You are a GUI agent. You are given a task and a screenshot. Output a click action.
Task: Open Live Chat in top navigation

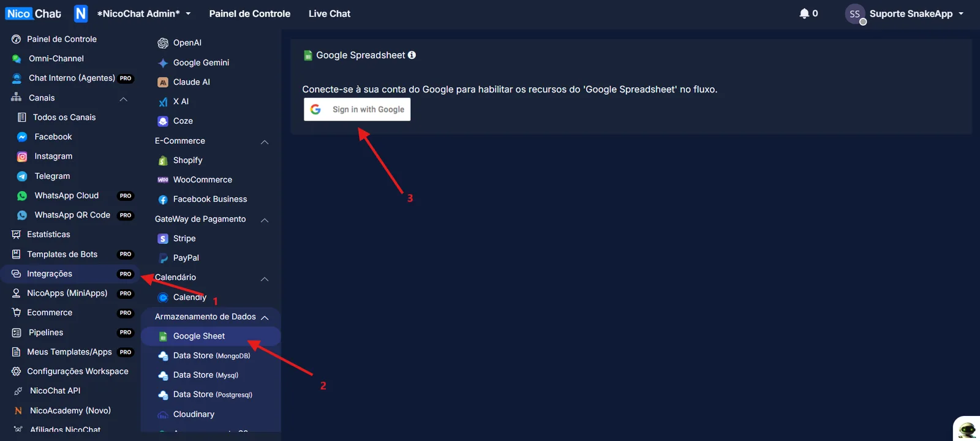330,13
